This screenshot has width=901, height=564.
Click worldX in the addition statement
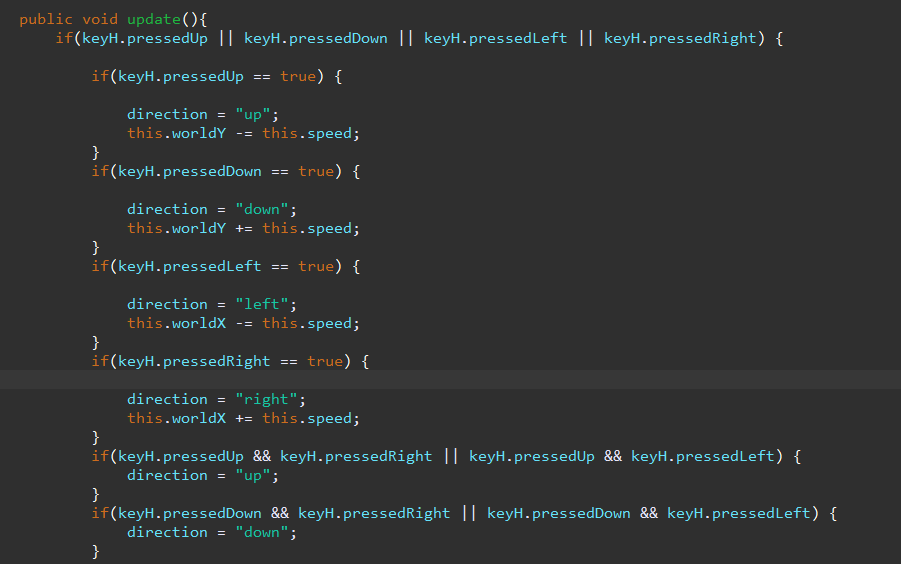click(x=199, y=418)
